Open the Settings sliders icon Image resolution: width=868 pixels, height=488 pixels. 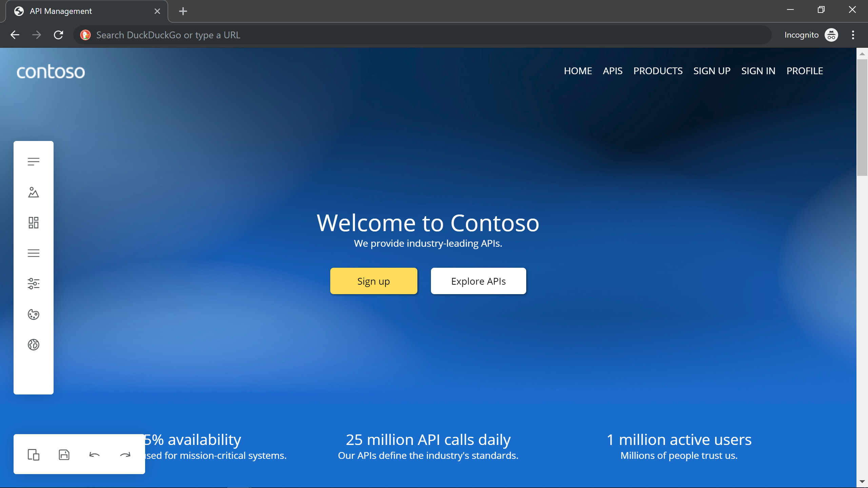point(33,284)
